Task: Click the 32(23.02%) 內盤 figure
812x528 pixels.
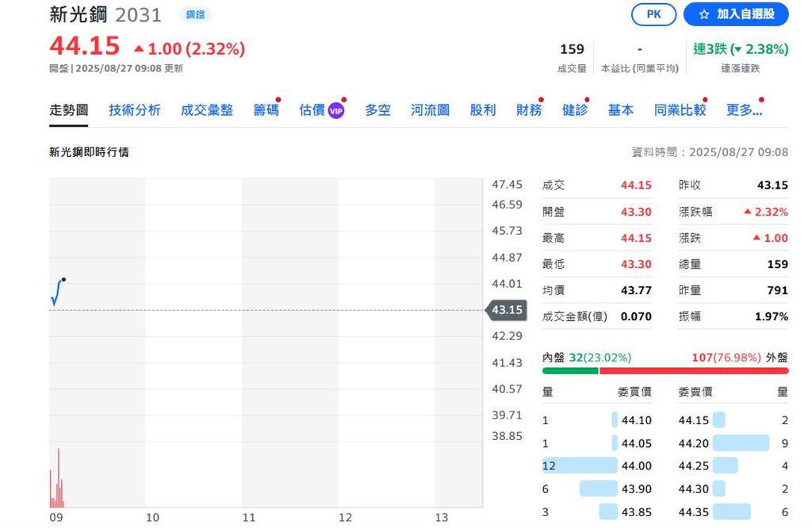Action: (x=599, y=358)
